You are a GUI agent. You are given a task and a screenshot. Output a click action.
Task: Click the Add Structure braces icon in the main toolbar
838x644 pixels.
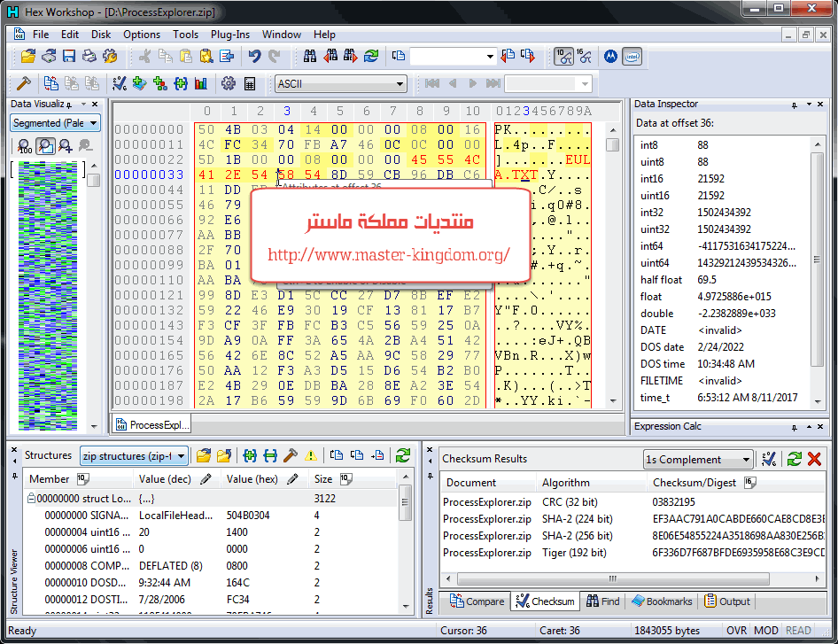click(x=181, y=83)
